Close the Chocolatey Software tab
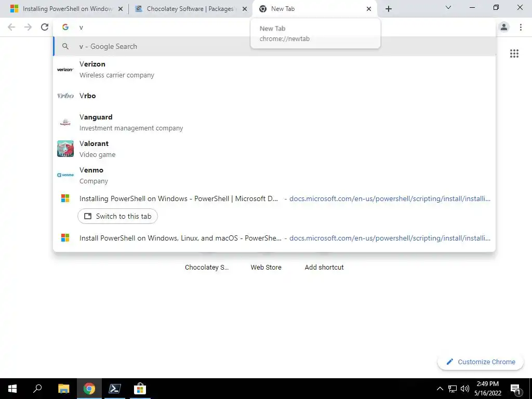 244,9
